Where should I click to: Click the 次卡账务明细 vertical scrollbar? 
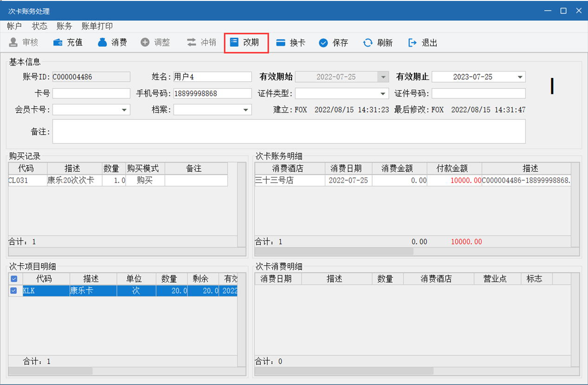tap(575, 204)
